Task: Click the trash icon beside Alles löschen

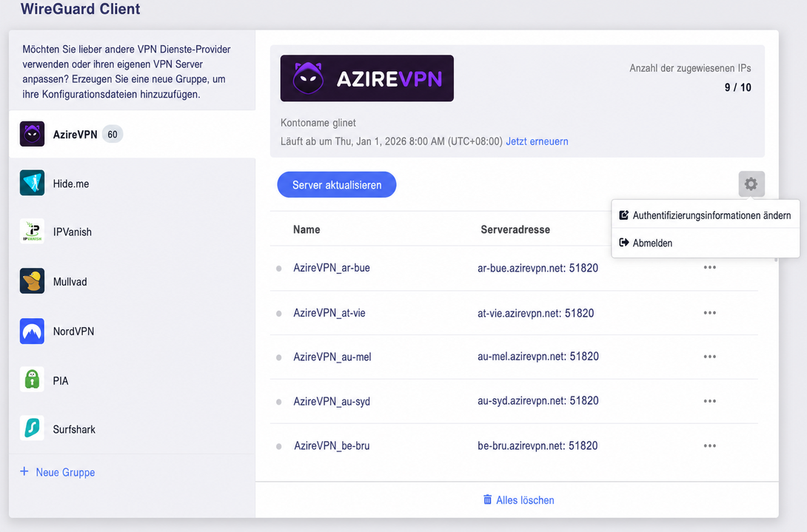Action: point(487,499)
